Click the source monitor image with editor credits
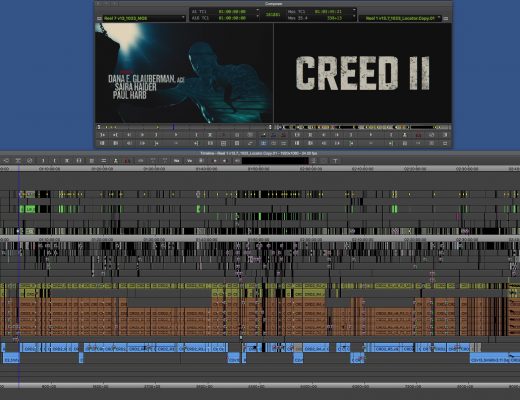 [x=184, y=73]
